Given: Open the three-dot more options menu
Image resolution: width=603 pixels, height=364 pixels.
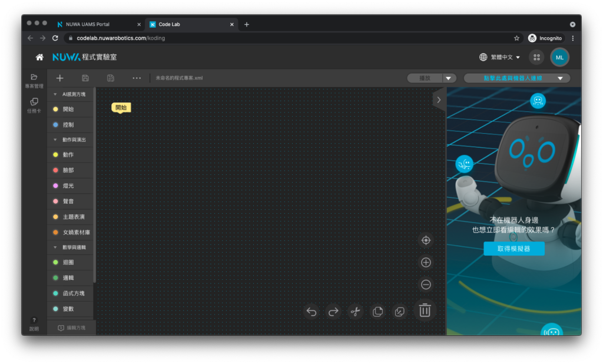Looking at the screenshot, I should (x=137, y=78).
